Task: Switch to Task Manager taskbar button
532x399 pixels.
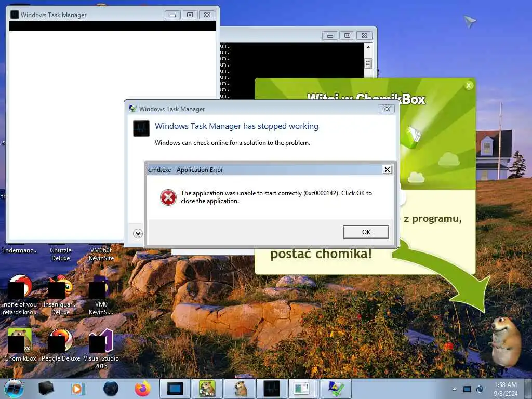Action: (x=271, y=389)
